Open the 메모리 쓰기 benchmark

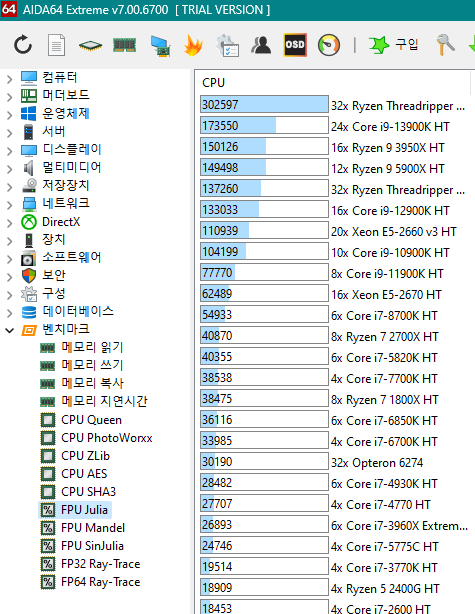pos(92,365)
